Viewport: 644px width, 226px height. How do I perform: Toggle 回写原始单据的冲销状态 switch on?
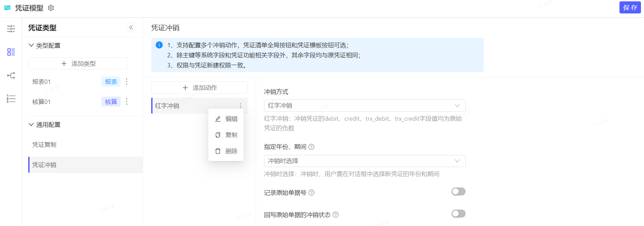coord(458,214)
